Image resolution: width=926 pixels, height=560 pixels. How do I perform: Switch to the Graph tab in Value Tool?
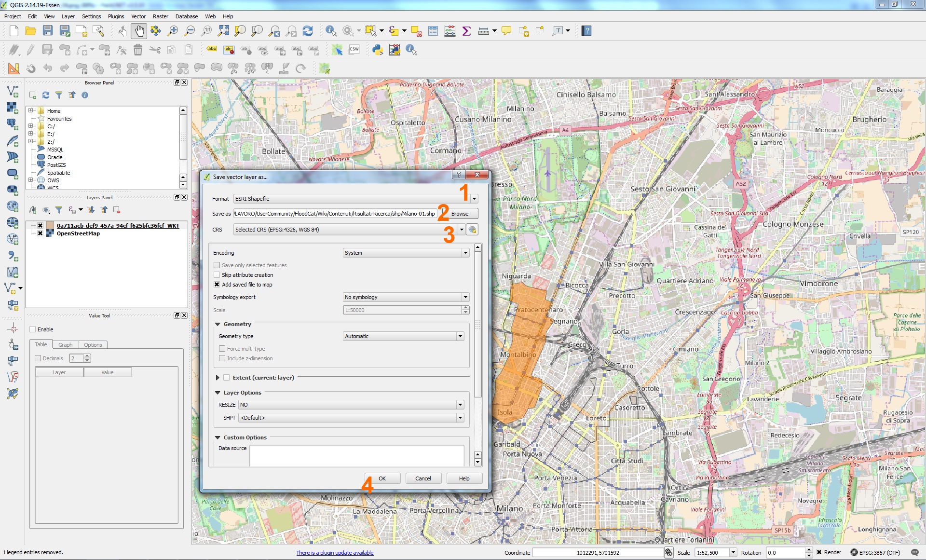65,345
